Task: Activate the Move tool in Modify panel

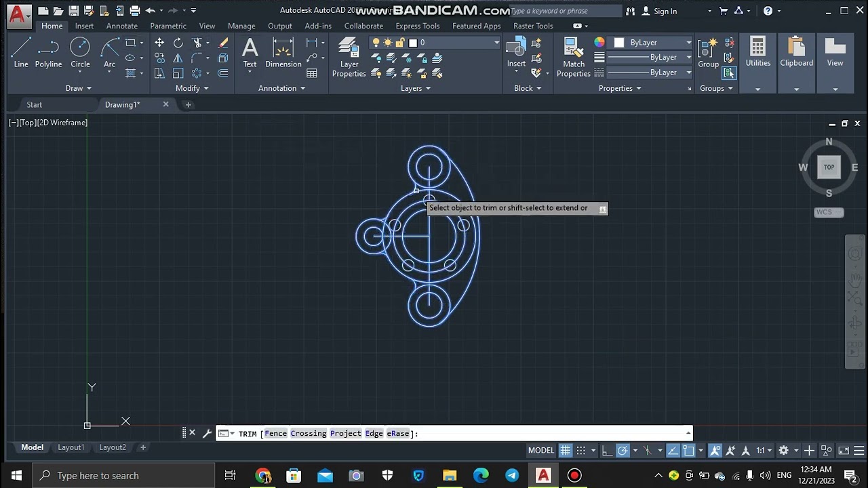Action: [x=159, y=43]
